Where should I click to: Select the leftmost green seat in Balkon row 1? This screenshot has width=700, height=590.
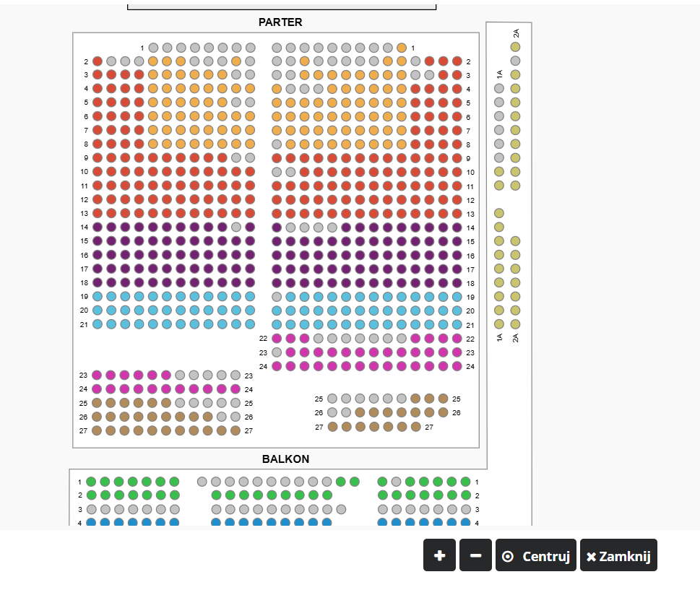pos(91,482)
